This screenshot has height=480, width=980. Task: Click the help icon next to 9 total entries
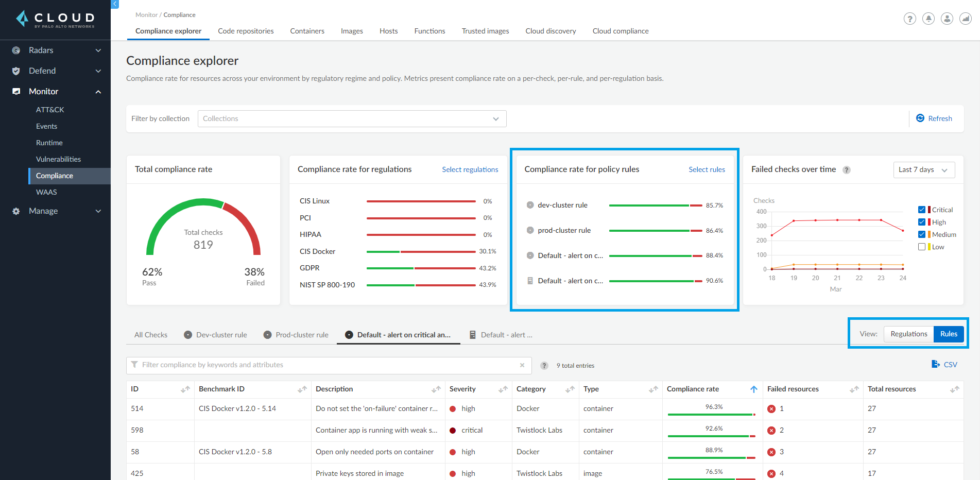[x=544, y=366]
